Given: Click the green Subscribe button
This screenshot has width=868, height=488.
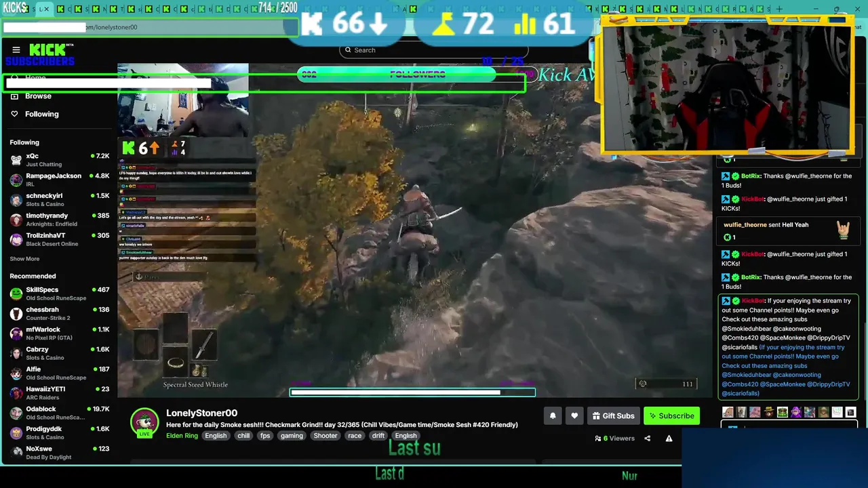Looking at the screenshot, I should point(671,415).
